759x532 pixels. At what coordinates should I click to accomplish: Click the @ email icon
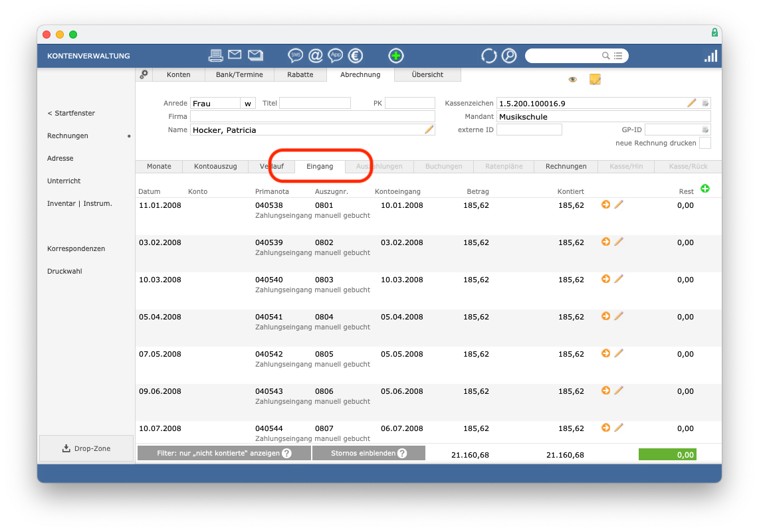[316, 56]
